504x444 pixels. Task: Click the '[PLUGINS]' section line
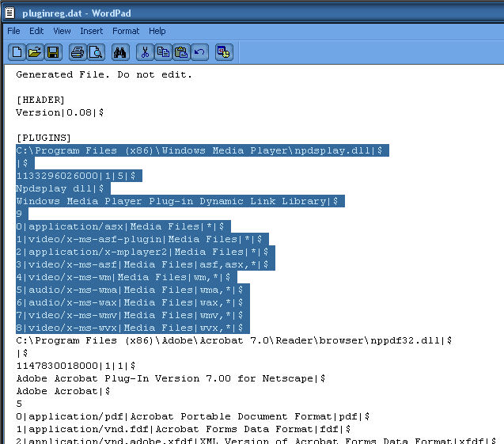44,138
